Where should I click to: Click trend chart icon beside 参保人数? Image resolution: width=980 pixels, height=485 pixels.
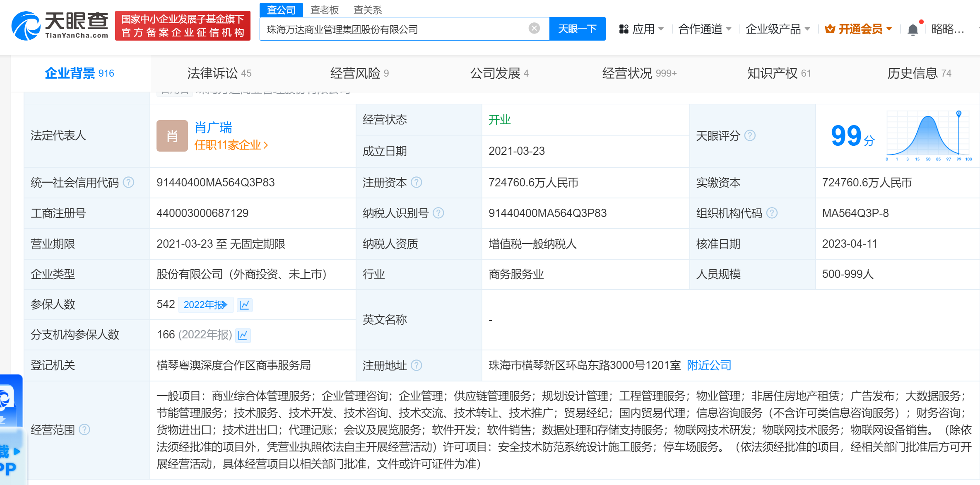pos(245,305)
